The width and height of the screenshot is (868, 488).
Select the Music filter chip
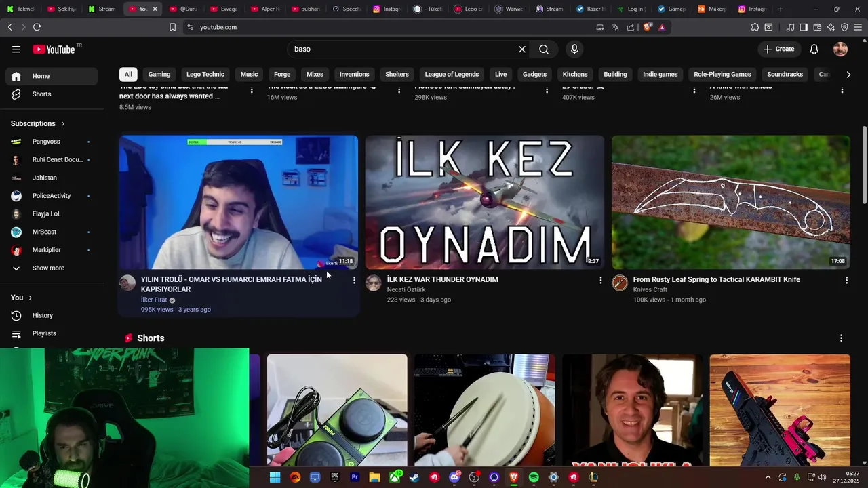click(249, 74)
